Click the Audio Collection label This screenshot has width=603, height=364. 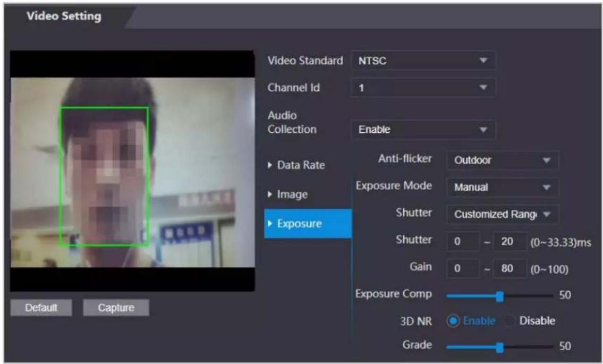click(292, 122)
